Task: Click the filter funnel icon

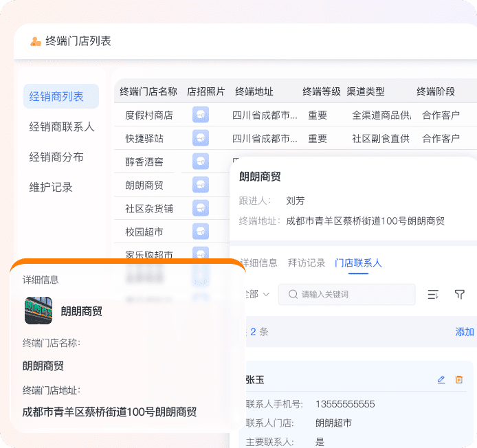Action: 460,294
